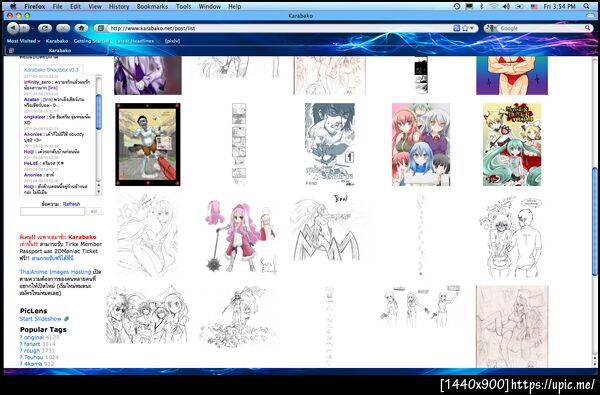Click the Spotlight search icon
Viewport: 600px width, 395px height.
587,6
